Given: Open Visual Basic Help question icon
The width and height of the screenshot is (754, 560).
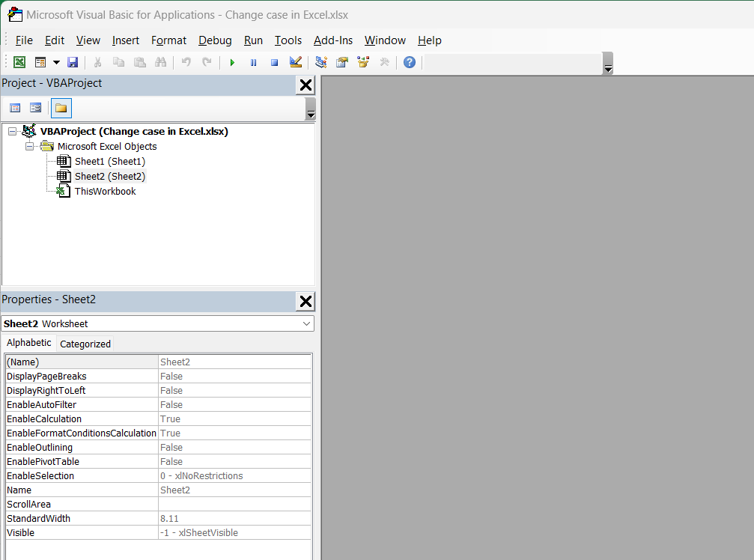Looking at the screenshot, I should pyautogui.click(x=410, y=62).
